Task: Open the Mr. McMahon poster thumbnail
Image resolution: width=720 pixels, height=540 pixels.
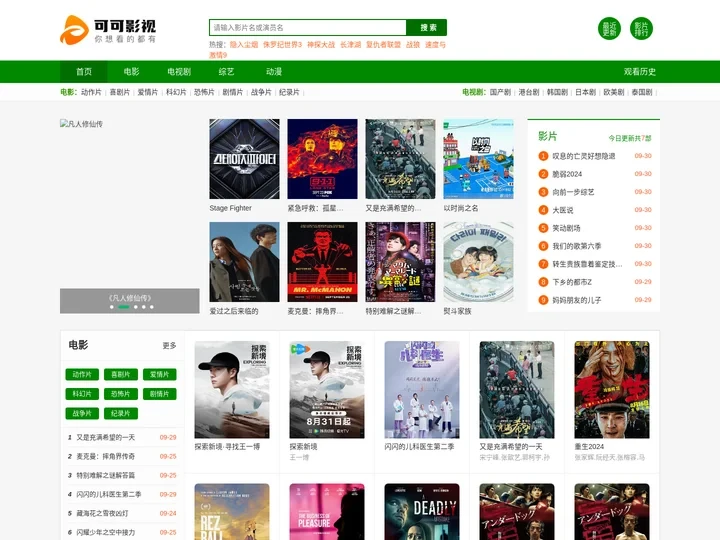Action: [322, 262]
